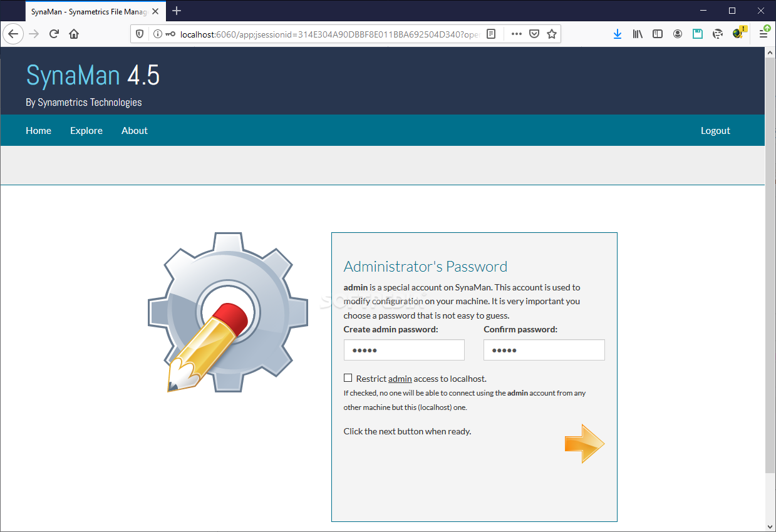Open Firefox account avatar icon

(678, 34)
